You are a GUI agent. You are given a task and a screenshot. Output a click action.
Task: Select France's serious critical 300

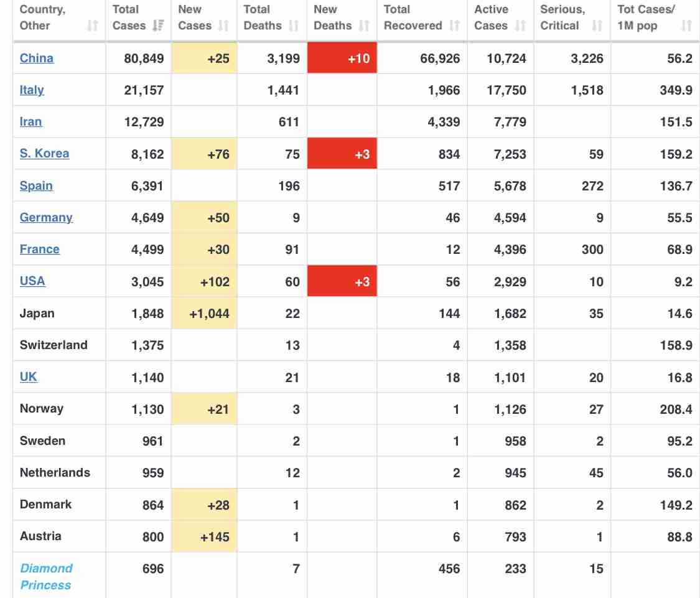point(592,250)
